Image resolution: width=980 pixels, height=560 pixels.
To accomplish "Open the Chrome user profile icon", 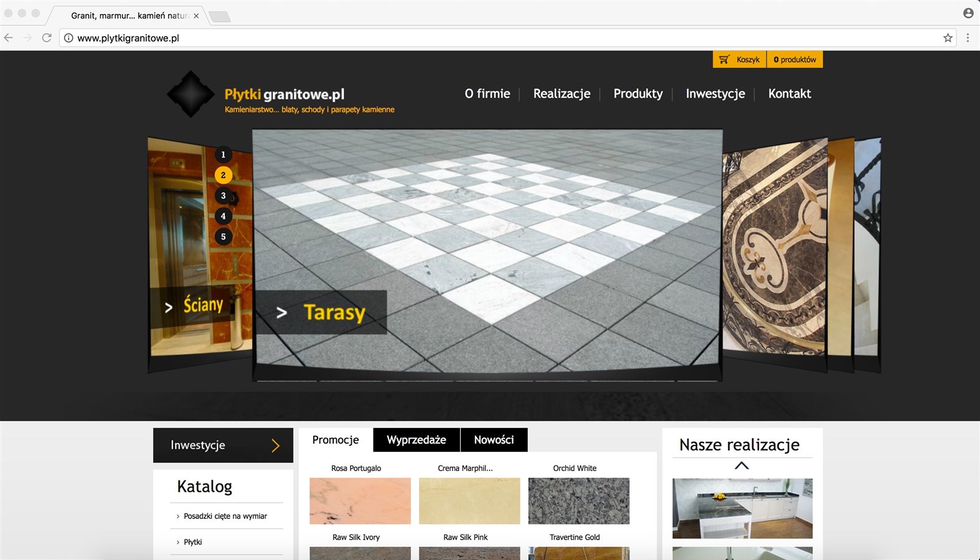I will (968, 13).
